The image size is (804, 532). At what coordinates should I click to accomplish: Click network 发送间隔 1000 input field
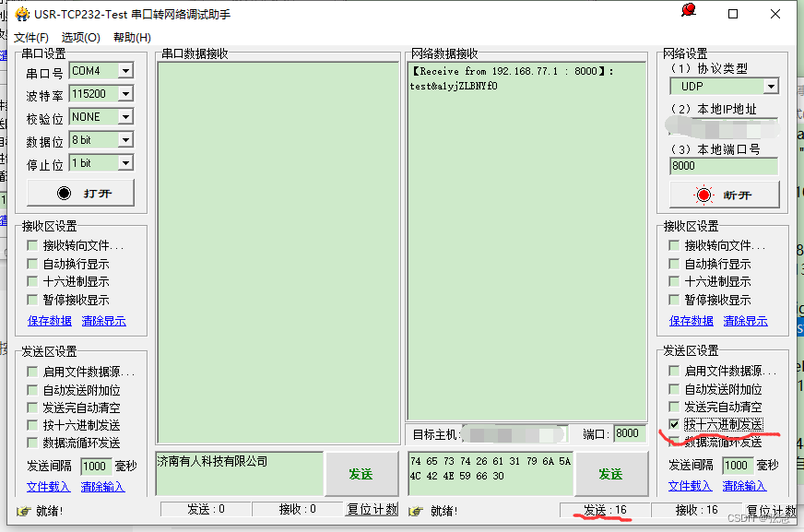coord(738,465)
